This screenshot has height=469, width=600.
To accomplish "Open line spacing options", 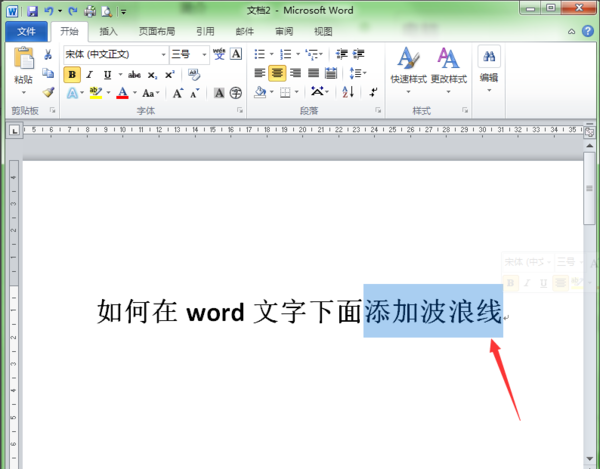I will (x=358, y=73).
